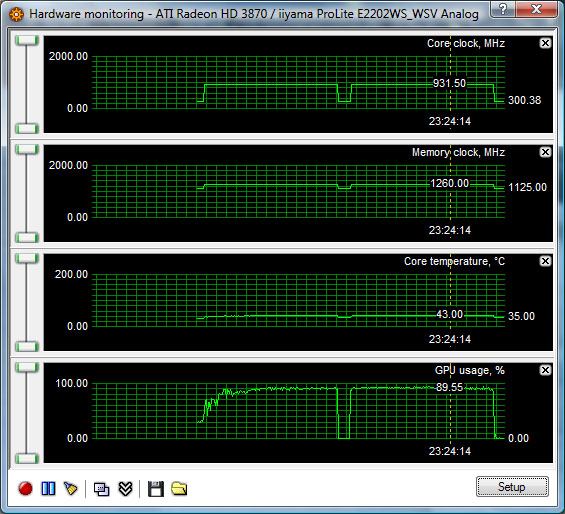Image resolution: width=565 pixels, height=514 pixels.
Task: Close the Core temperature graph
Action: coord(545,261)
